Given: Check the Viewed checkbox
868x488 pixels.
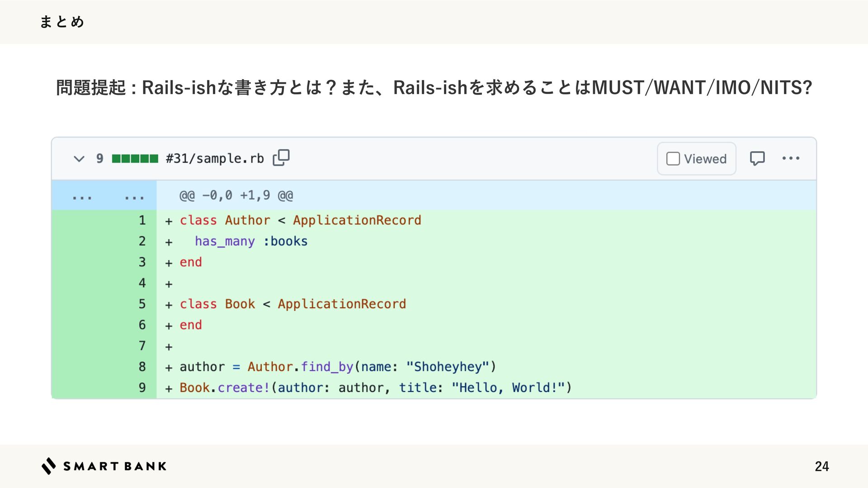Looking at the screenshot, I should (x=673, y=159).
